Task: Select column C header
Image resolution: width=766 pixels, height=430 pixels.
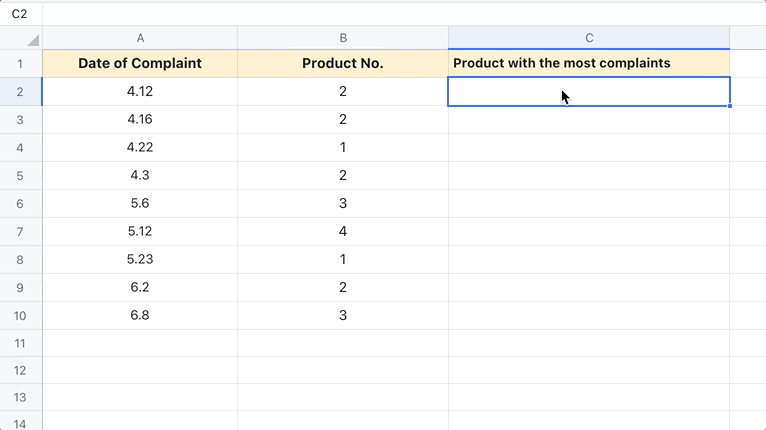Action: pos(589,38)
